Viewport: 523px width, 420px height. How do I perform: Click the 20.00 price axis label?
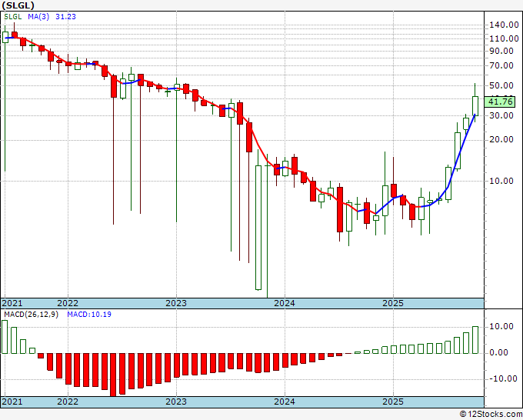point(501,139)
